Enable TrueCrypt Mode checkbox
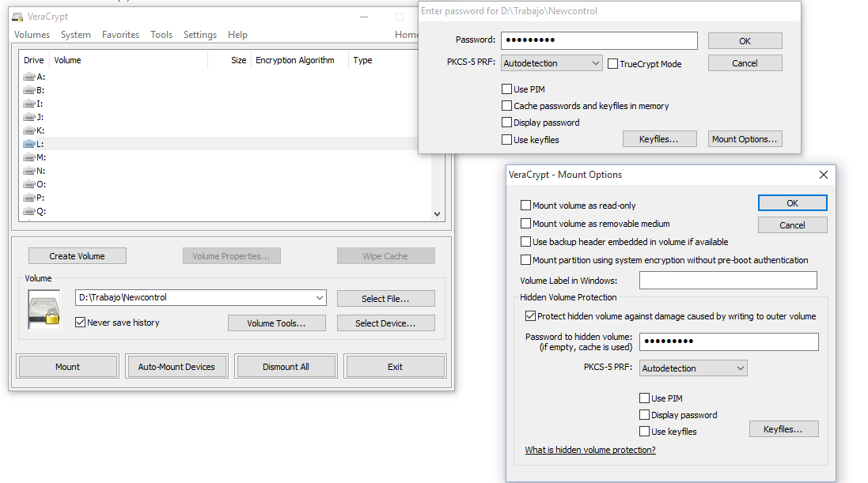Image resolution: width=868 pixels, height=483 pixels. pos(612,63)
